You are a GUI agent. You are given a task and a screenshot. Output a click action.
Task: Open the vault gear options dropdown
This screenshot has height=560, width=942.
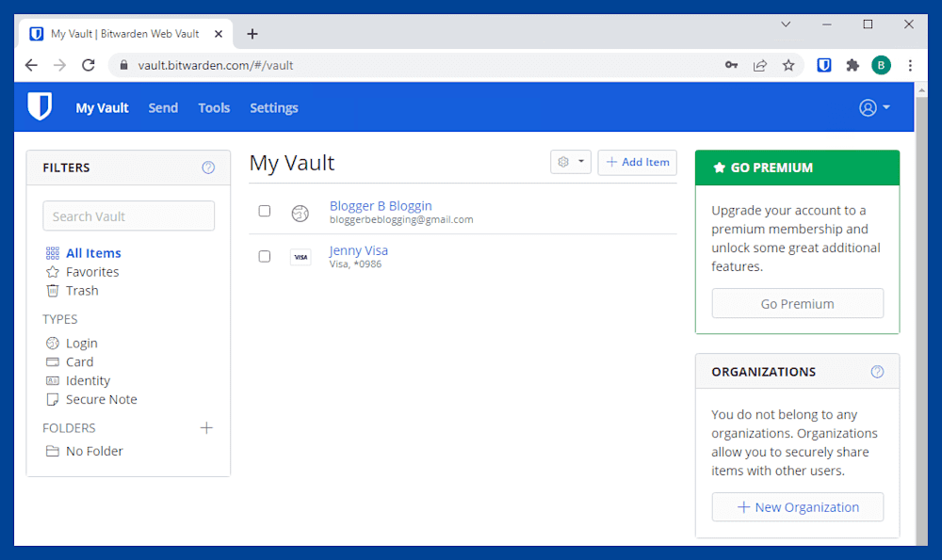(x=571, y=162)
